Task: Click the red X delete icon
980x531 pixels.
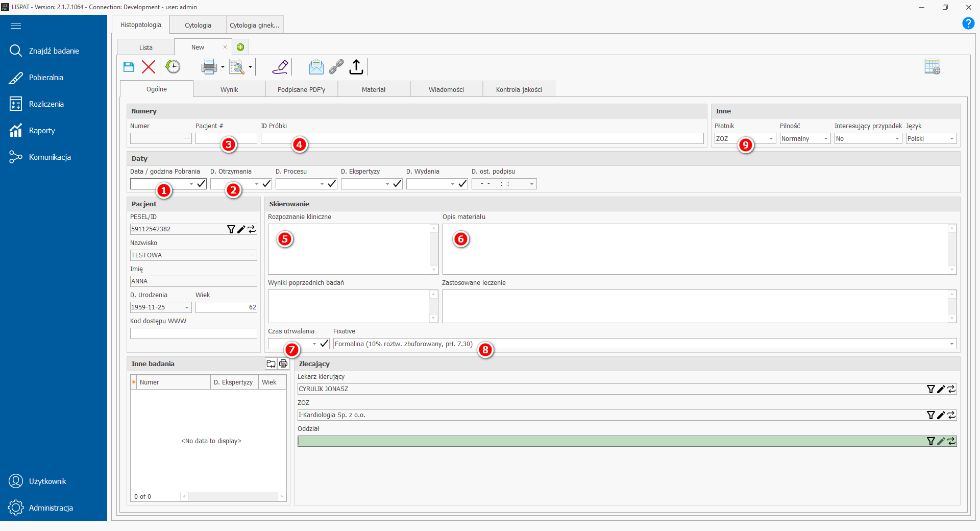Action: (149, 67)
